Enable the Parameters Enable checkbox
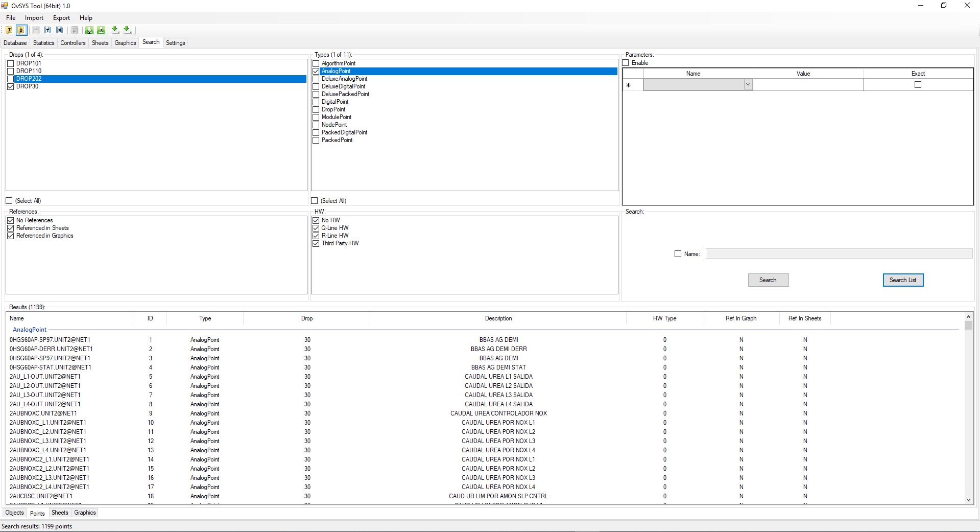 click(x=626, y=63)
